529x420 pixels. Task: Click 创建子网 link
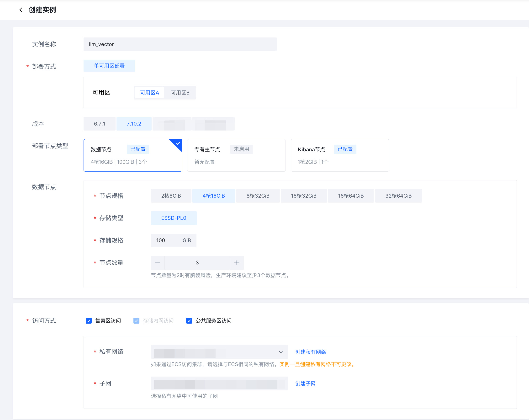pyautogui.click(x=305, y=383)
